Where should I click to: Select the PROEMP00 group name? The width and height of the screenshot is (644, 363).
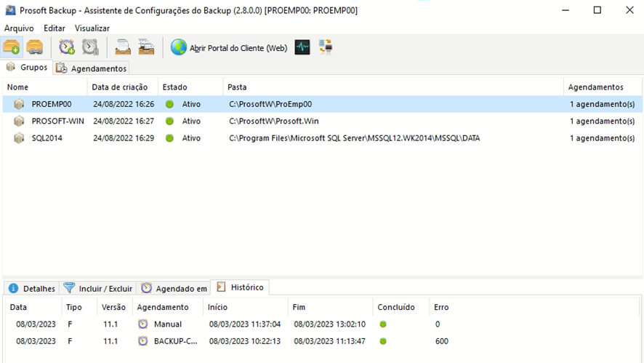coord(52,105)
